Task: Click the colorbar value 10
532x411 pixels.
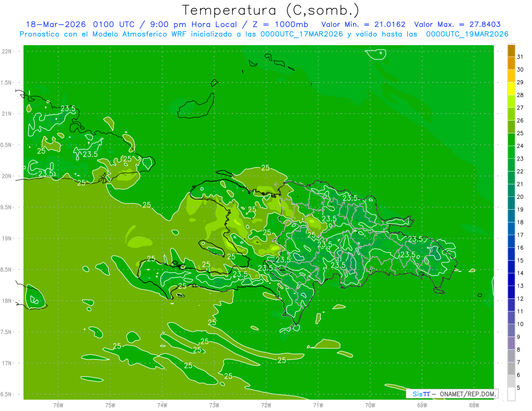Action: 520,324
